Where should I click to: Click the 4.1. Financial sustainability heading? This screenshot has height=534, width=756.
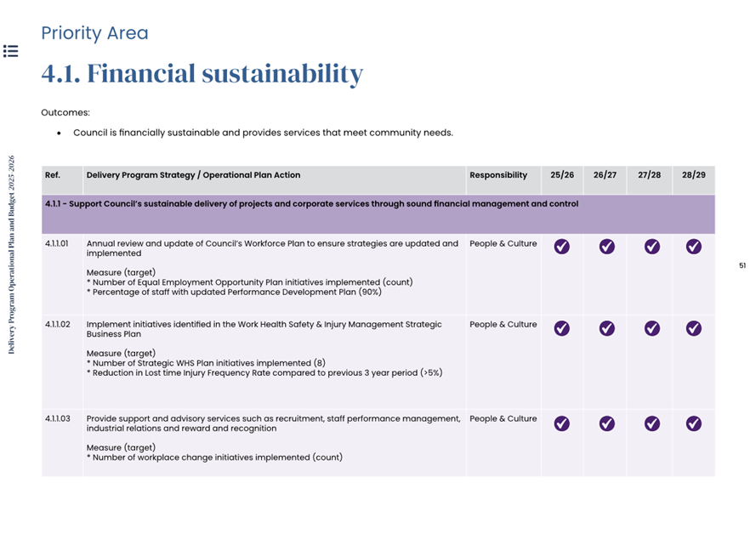[202, 74]
